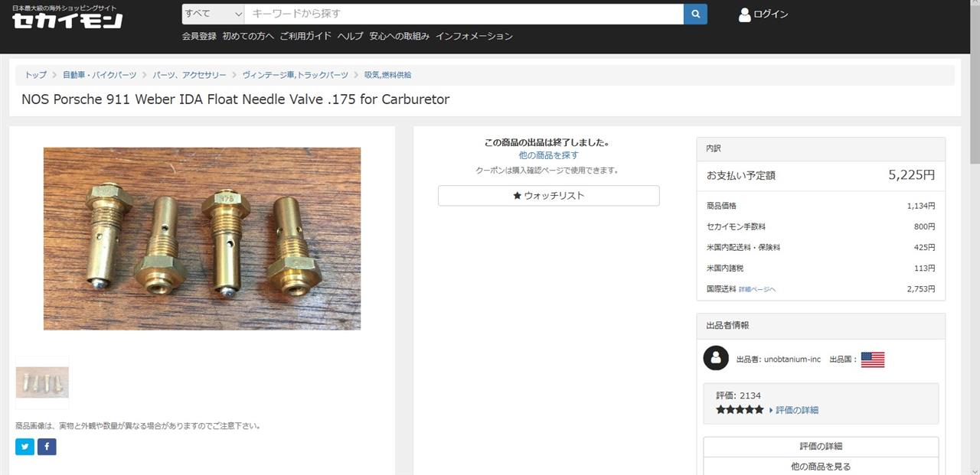
Task: Open the 安心への取組み menu item
Action: [x=400, y=36]
